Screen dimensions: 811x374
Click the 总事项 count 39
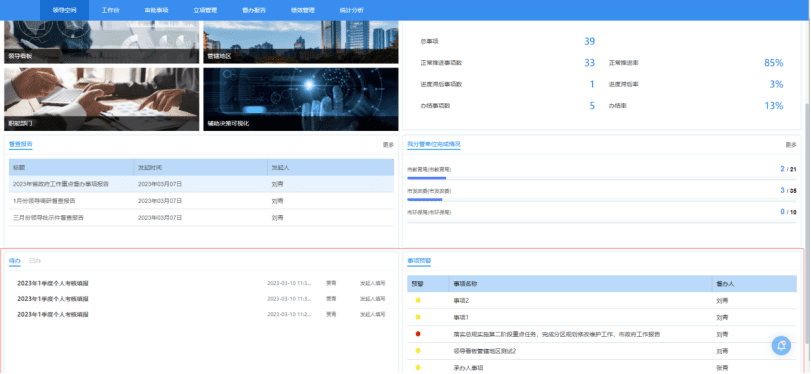(x=589, y=41)
